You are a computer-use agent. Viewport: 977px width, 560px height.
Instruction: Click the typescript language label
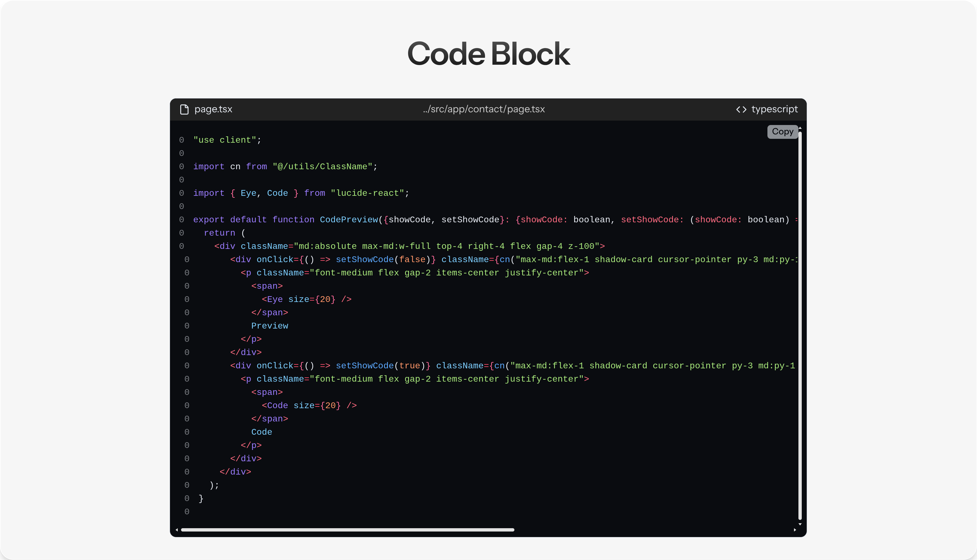pos(775,109)
